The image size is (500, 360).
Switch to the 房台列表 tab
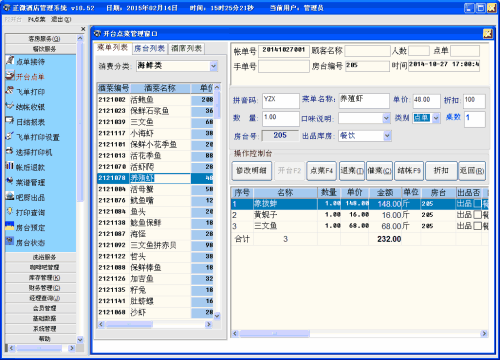tap(150, 49)
